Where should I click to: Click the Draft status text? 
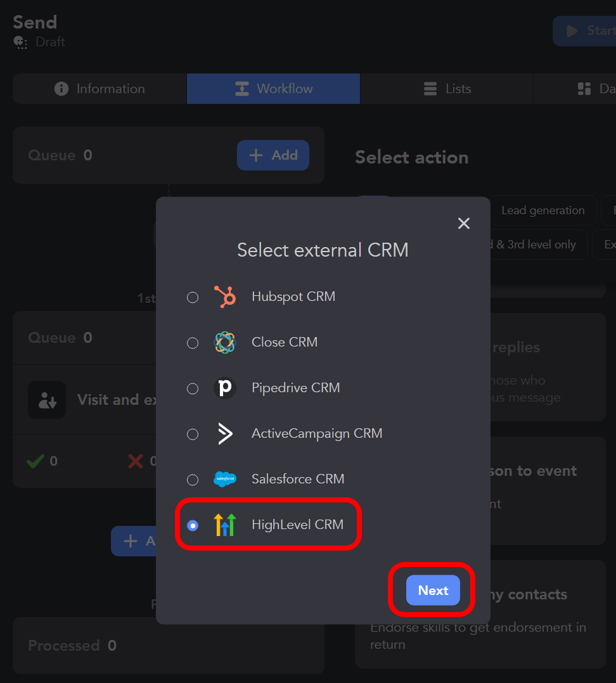tap(50, 42)
